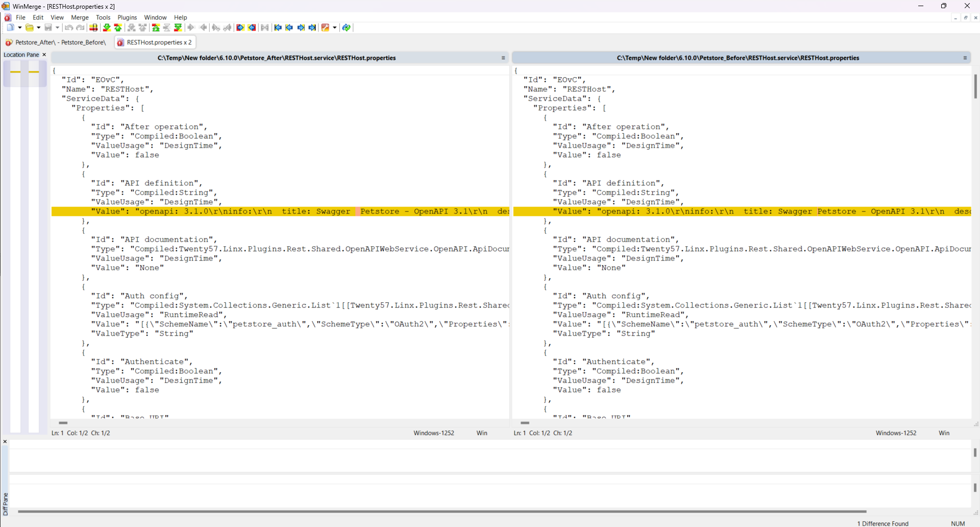Click the New document toolbar icon

coord(10,28)
